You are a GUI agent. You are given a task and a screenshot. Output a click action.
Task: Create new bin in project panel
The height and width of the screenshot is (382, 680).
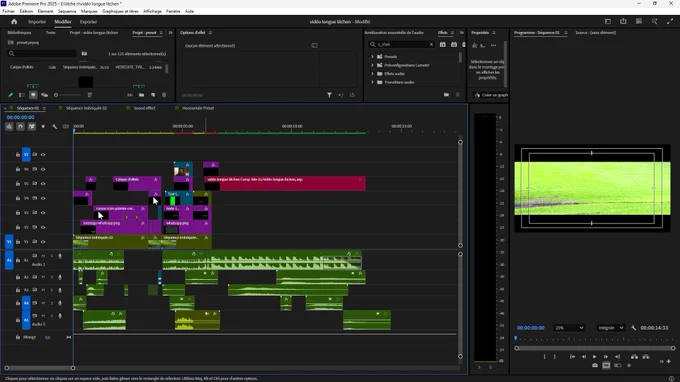pyautogui.click(x=141, y=95)
